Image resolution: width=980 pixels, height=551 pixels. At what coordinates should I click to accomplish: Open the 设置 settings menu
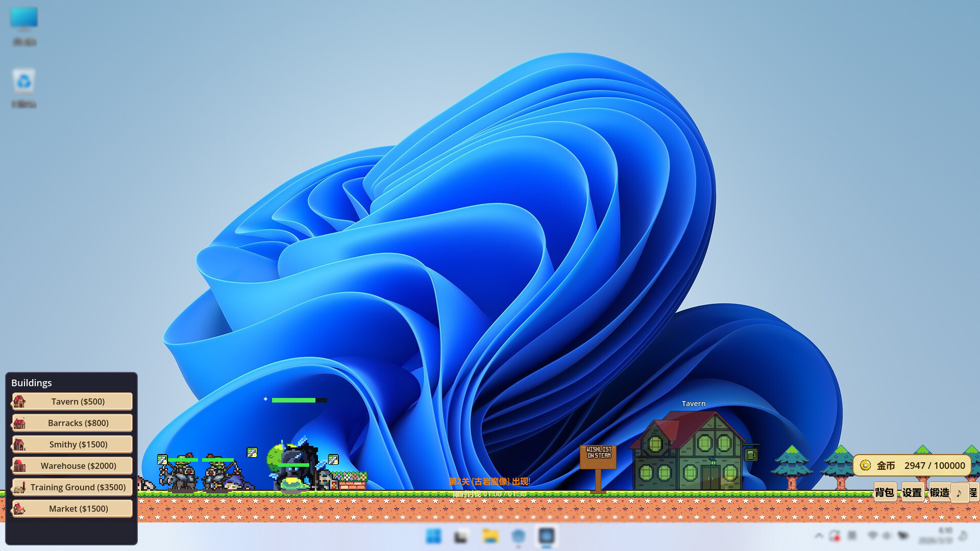[x=912, y=492]
